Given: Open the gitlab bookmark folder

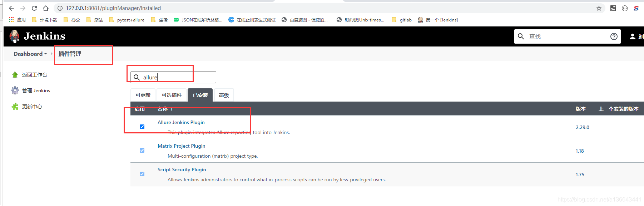Looking at the screenshot, I should click(402, 20).
